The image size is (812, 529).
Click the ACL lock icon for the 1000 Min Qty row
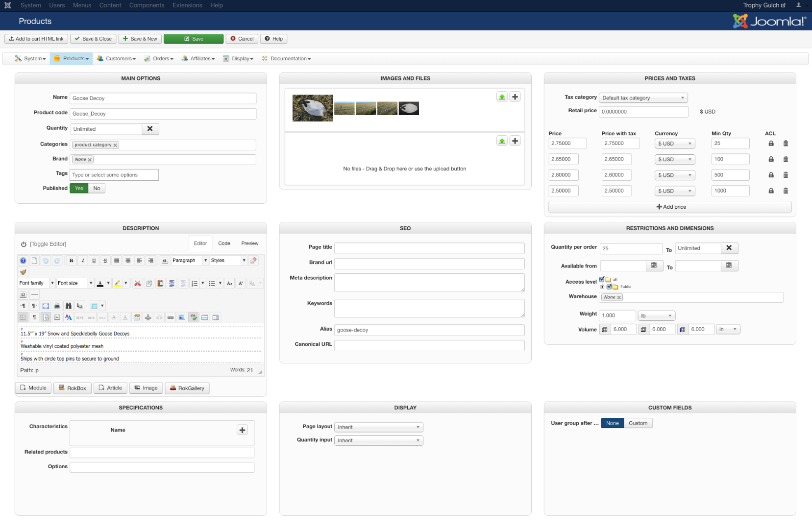pyautogui.click(x=771, y=191)
